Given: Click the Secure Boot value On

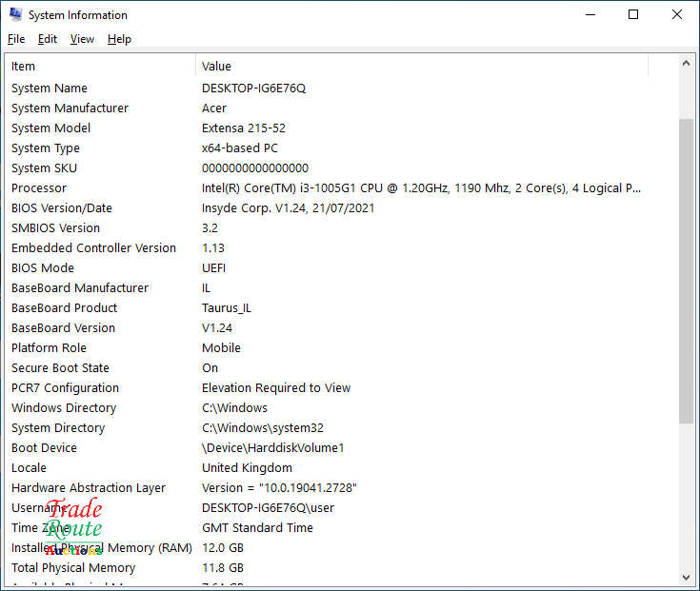Looking at the screenshot, I should tap(210, 368).
